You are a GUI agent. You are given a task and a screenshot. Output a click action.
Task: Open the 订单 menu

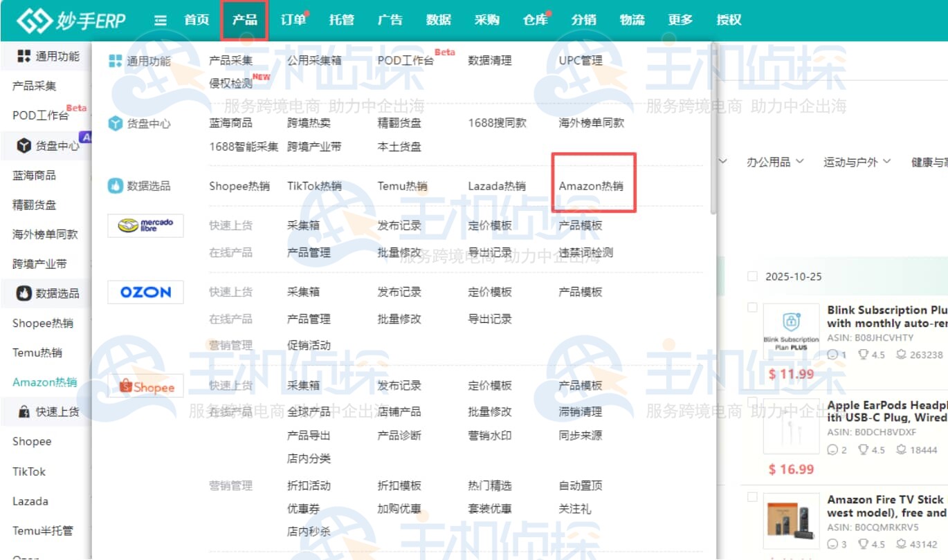tap(293, 19)
